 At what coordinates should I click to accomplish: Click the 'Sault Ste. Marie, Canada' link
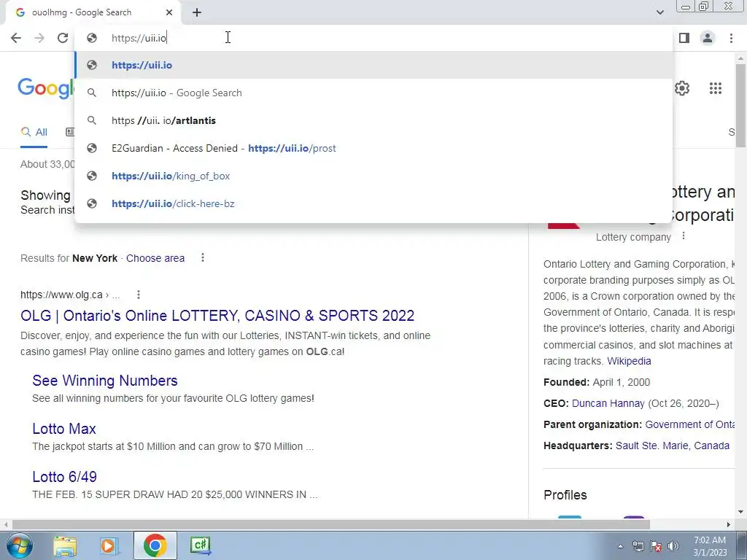(x=672, y=446)
